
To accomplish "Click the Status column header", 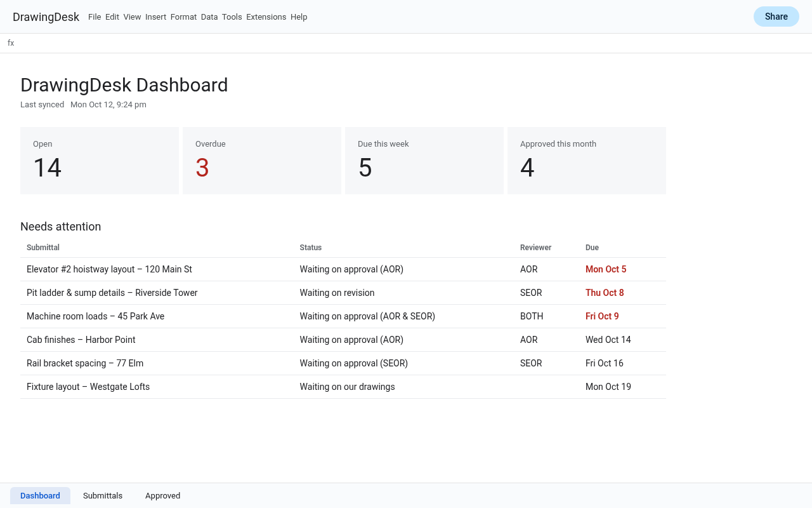I will click(x=311, y=248).
